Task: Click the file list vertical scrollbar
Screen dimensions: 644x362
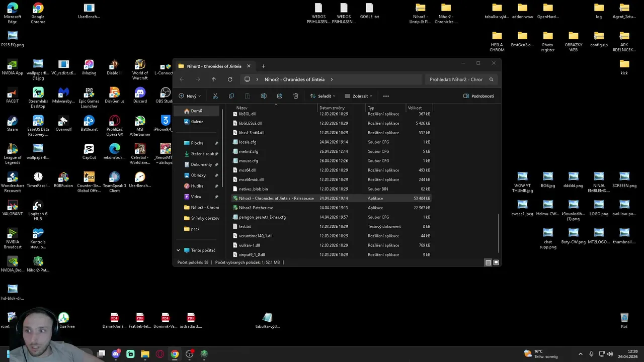Action: [x=499, y=234]
